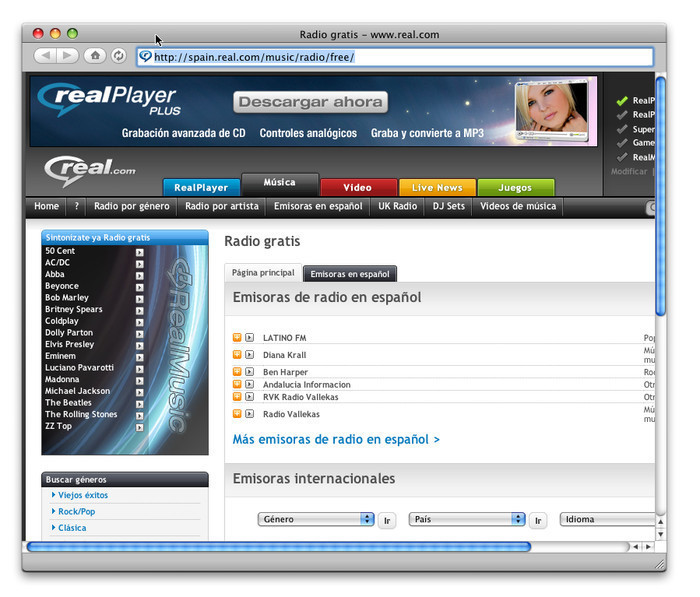
Task: Play the Michael Jackson radio arrow icon
Action: pyautogui.click(x=140, y=392)
